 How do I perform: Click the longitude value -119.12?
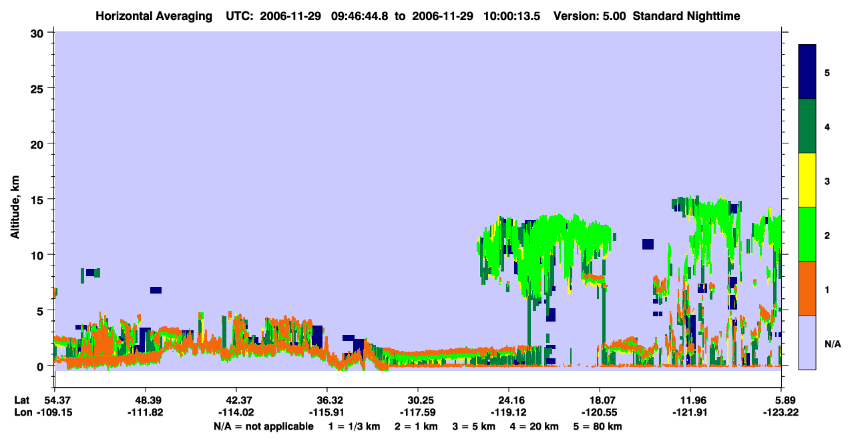(509, 413)
